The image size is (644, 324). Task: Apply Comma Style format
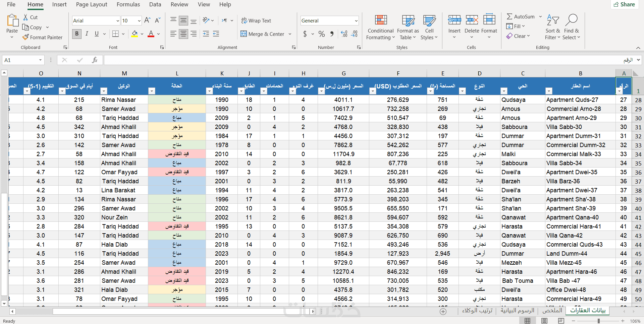[x=332, y=34]
